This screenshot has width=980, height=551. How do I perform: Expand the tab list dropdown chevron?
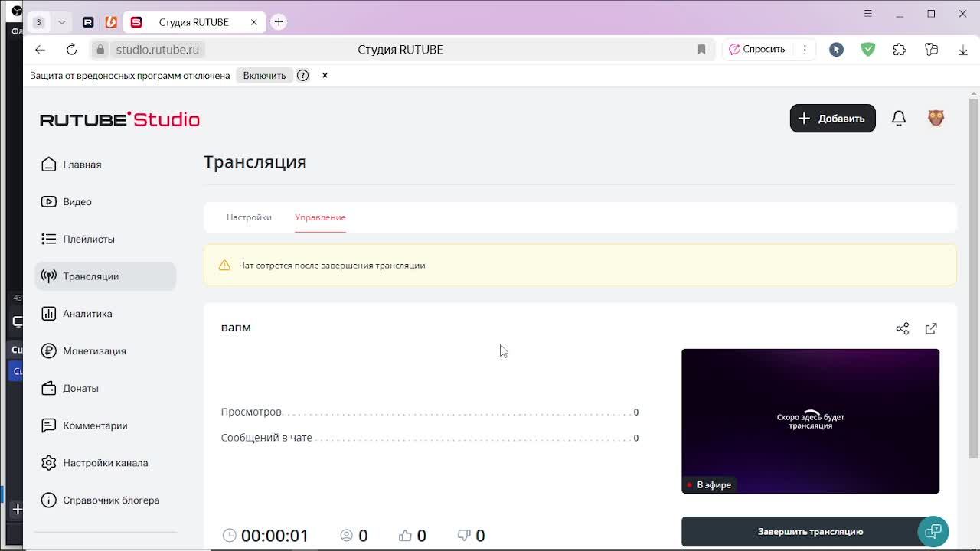[x=62, y=22]
